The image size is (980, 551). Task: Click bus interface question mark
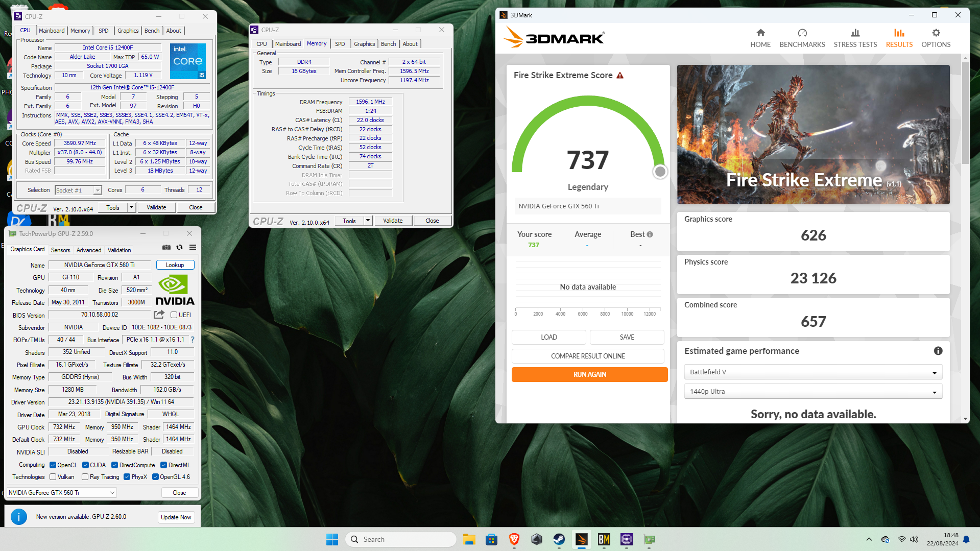[193, 340]
